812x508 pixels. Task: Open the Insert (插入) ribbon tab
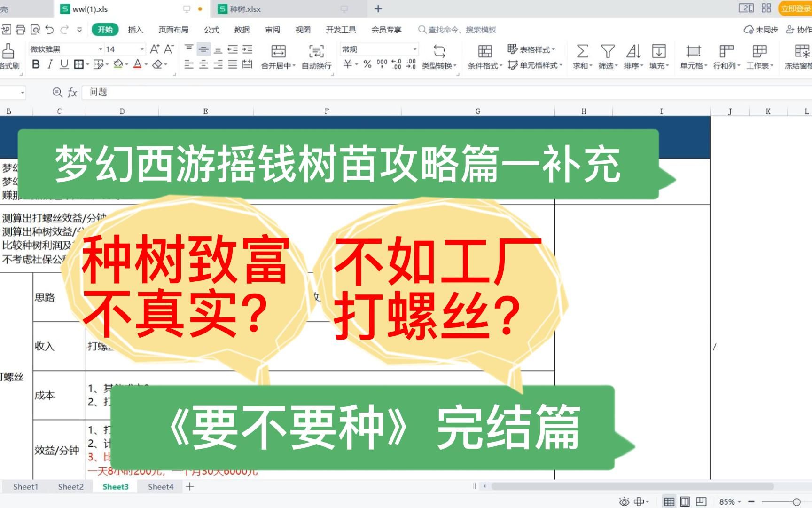(135, 30)
